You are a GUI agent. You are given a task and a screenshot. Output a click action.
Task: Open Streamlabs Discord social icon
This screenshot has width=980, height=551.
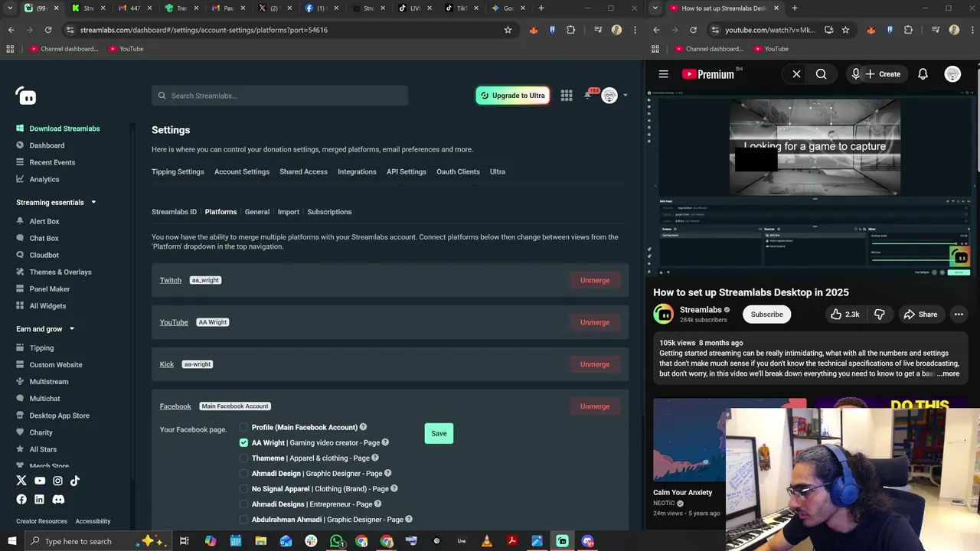point(58,499)
